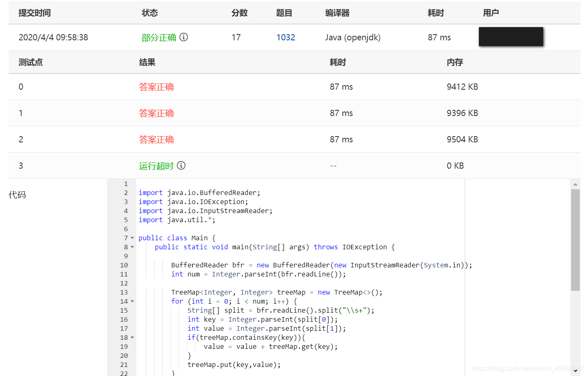This screenshot has width=588, height=376.
Task: Click 答案正确 result for test point 1
Action: [x=156, y=113]
